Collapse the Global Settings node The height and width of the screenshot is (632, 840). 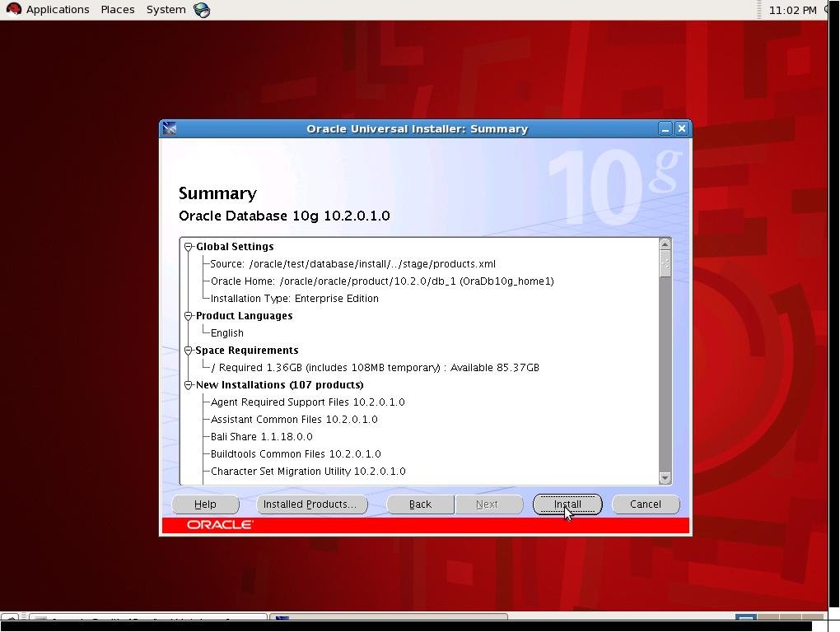[x=188, y=247]
